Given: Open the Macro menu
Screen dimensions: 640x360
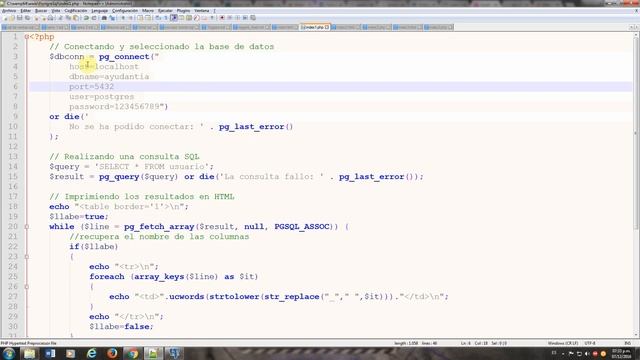Looking at the screenshot, I should tap(148, 11).
